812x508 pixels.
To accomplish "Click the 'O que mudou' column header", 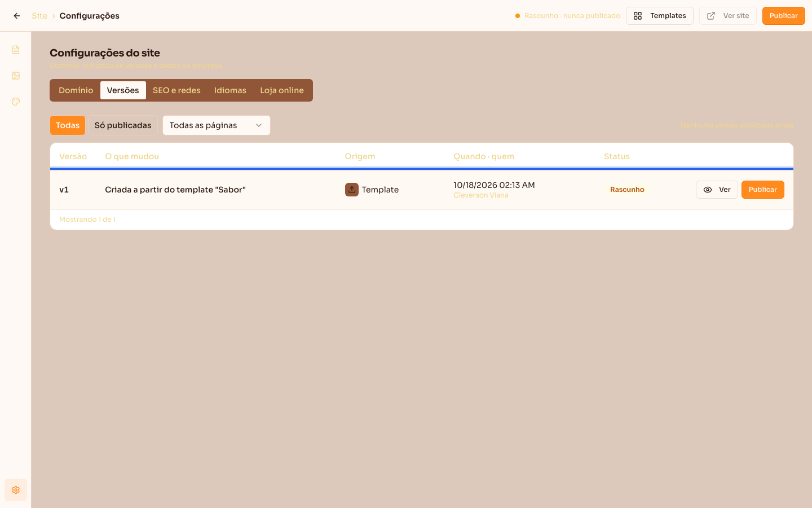I will pyautogui.click(x=132, y=156).
